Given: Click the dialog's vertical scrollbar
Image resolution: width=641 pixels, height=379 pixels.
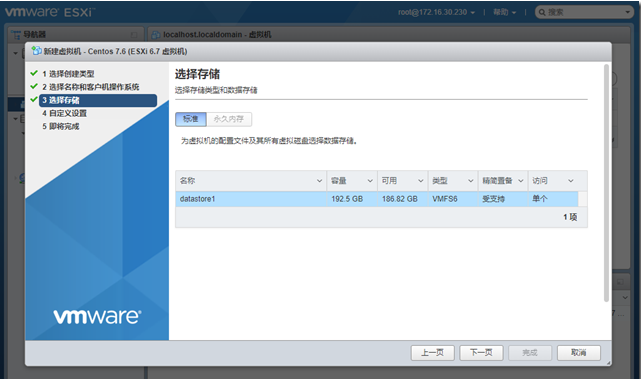Looking at the screenshot, I should (x=606, y=183).
